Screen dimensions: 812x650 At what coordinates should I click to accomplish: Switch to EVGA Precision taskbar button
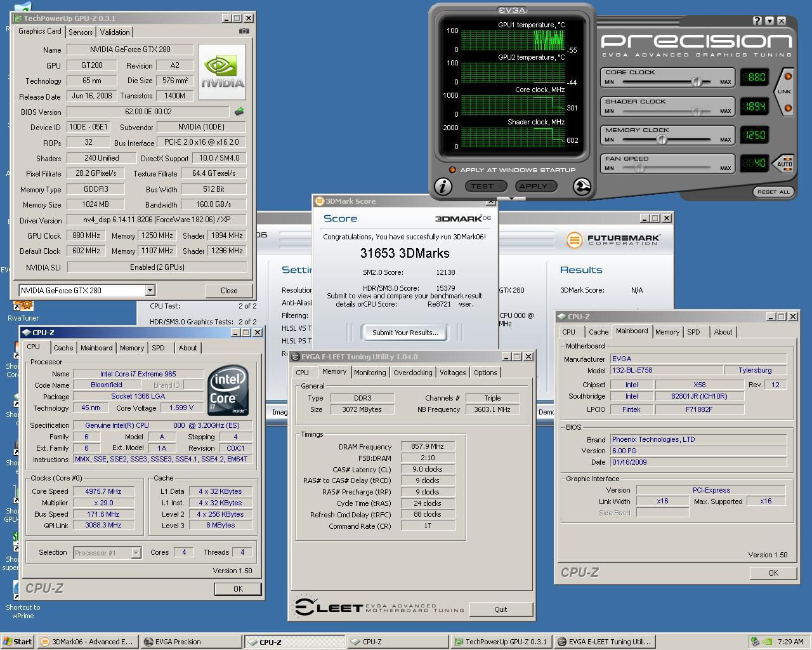pos(192,642)
